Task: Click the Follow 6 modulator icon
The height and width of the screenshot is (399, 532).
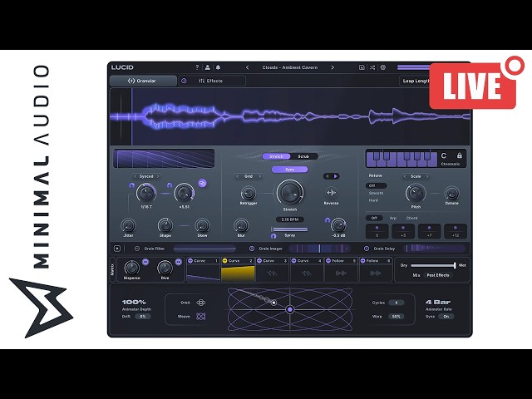Action: pyautogui.click(x=362, y=261)
